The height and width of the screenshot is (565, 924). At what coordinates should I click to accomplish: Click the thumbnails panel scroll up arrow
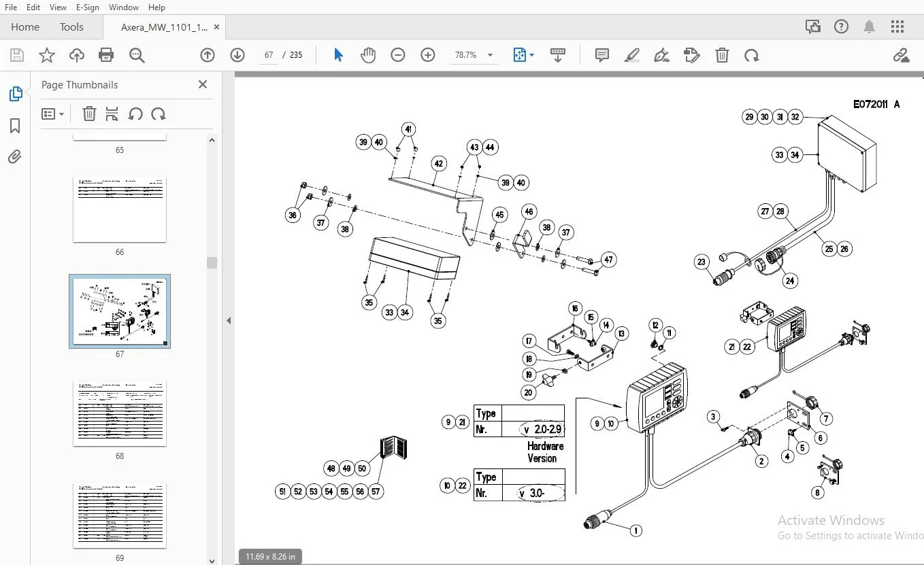[212, 140]
